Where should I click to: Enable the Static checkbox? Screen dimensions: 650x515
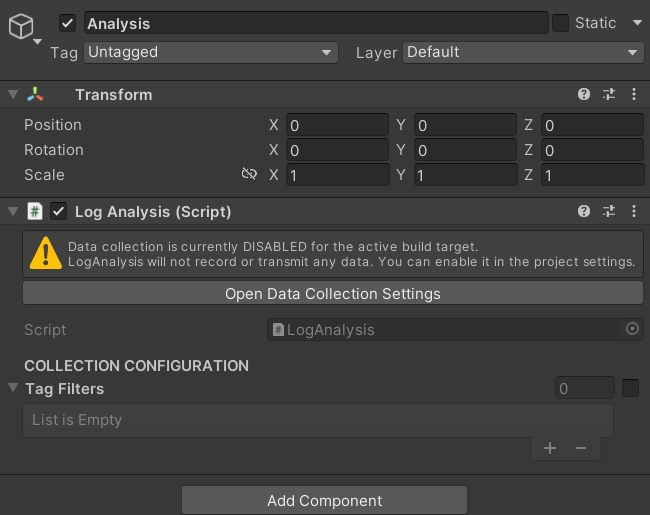pyautogui.click(x=560, y=23)
